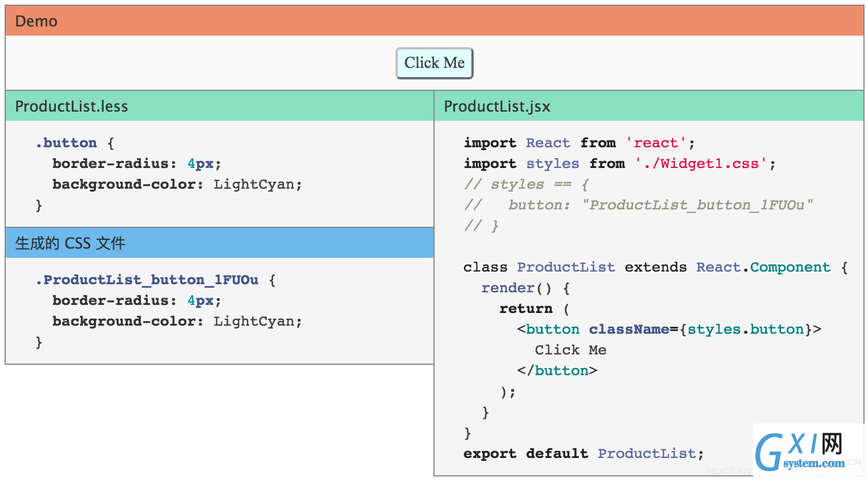Click the "export default ProductList;" line
Screen dimensions: 868x481
click(x=583, y=453)
